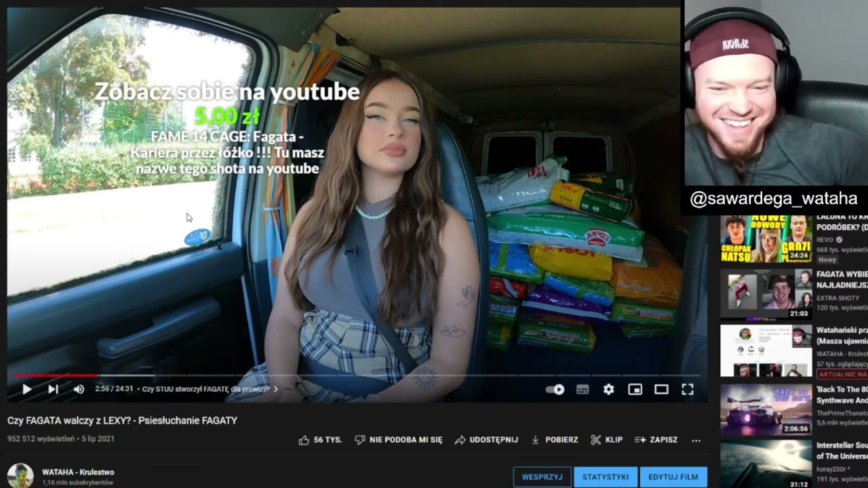Viewport: 868px width, 488px height.
Task: Click the red video progress bar
Action: tap(56, 375)
